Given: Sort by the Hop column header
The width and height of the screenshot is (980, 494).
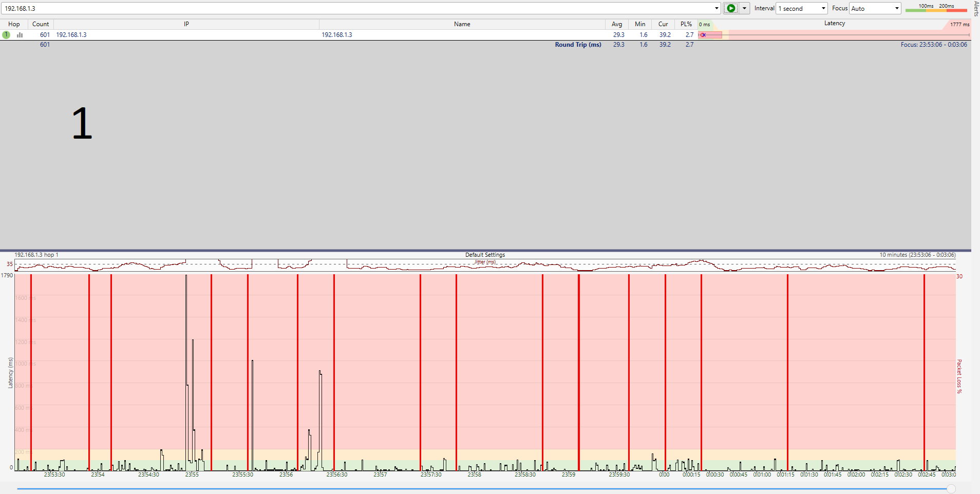Looking at the screenshot, I should point(14,24).
